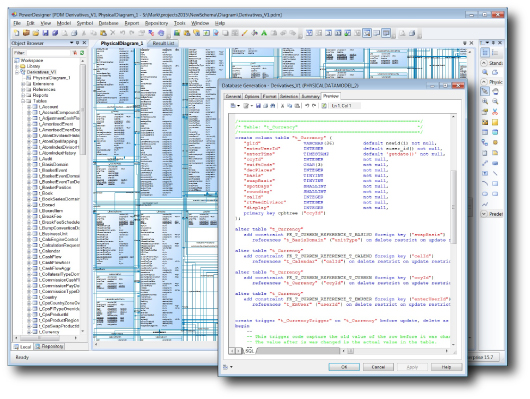This screenshot has height=399, width=530.
Task: Click the SQL preview horizontal scrollbar
Action: (394, 351)
